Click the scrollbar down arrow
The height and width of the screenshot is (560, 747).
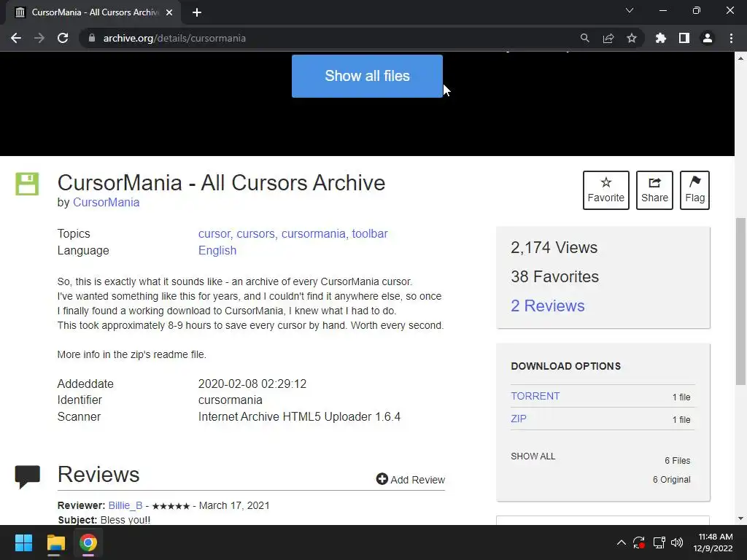740,518
